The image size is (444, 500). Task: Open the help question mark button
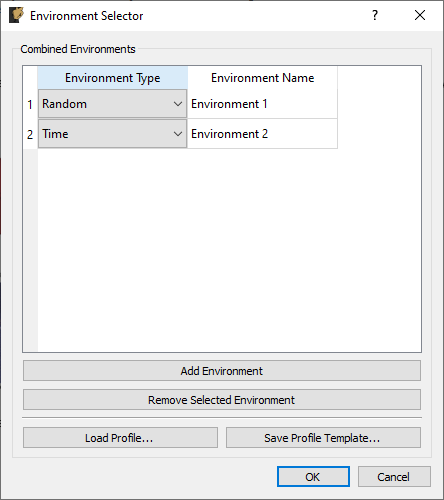click(x=375, y=15)
